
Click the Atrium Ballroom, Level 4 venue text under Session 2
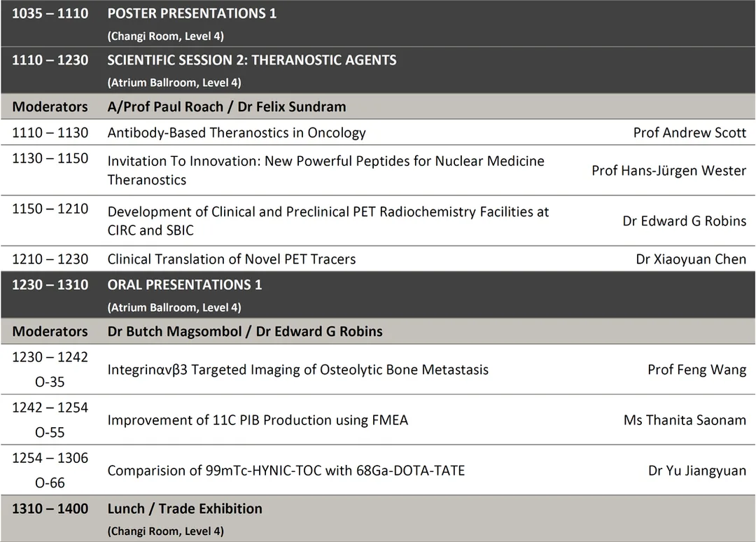[174, 83]
